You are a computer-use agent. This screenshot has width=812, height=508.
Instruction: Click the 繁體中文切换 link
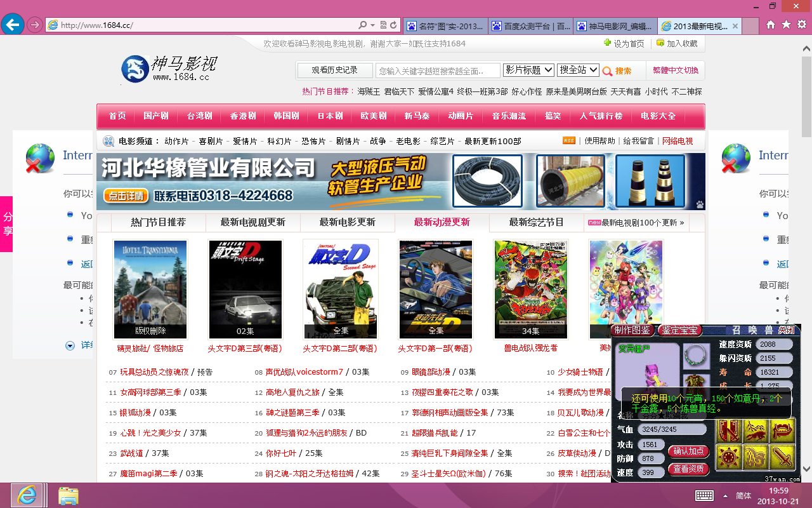[x=676, y=70]
